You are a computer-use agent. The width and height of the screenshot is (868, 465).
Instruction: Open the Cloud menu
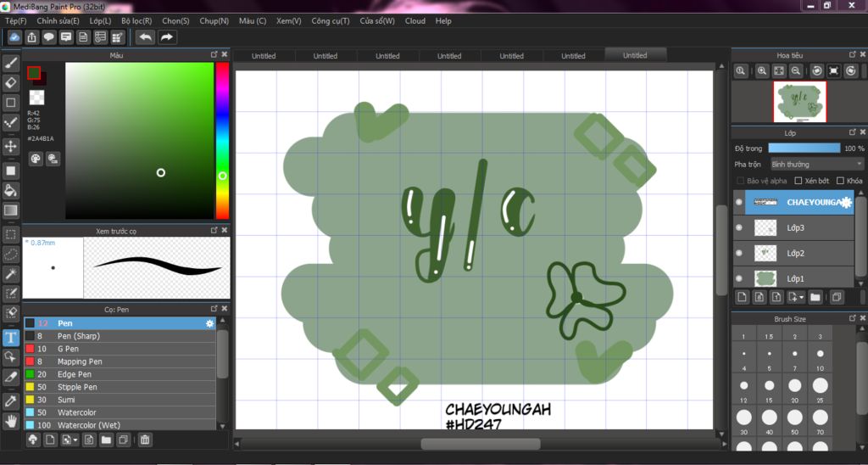pos(415,21)
